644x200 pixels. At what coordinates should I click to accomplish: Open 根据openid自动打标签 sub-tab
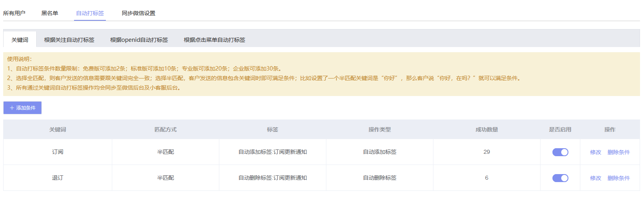(139, 40)
